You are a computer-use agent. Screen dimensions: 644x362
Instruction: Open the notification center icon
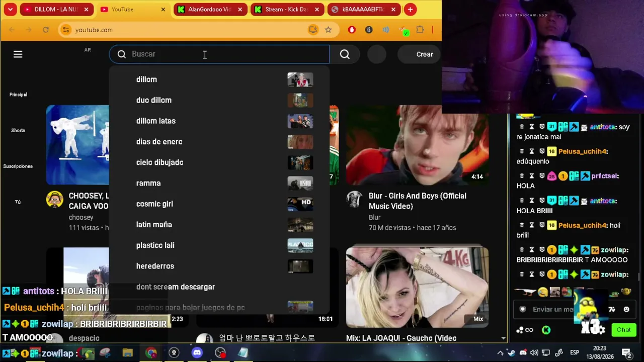[x=626, y=353]
